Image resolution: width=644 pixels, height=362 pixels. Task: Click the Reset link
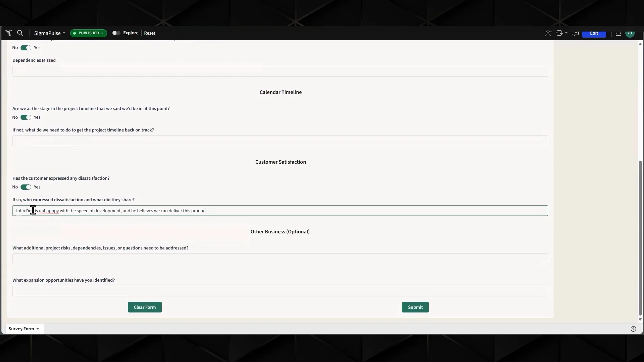point(149,33)
